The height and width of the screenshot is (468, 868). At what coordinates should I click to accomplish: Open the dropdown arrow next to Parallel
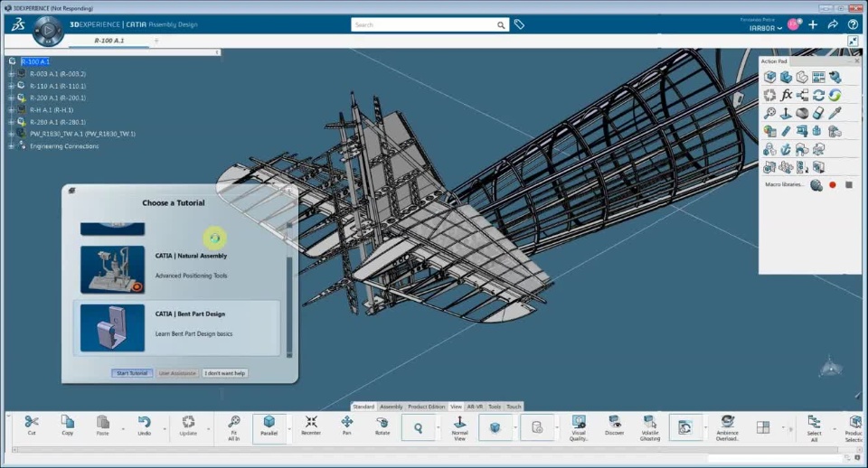289,429
